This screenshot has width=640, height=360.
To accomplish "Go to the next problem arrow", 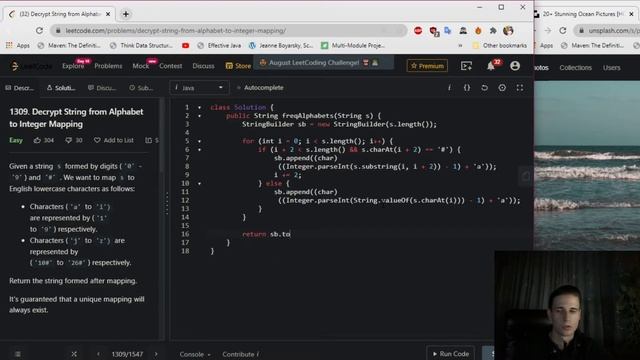I will click(x=156, y=354).
